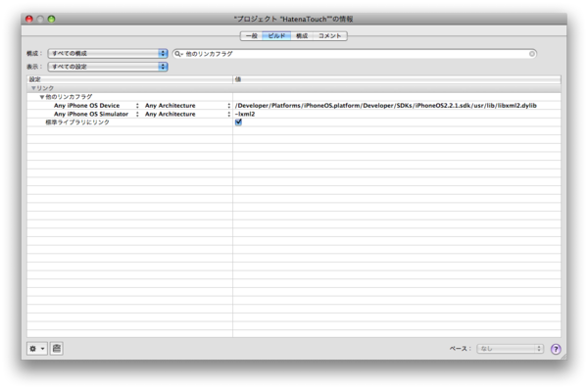Select the libxml2.dylib path value

(x=386, y=106)
